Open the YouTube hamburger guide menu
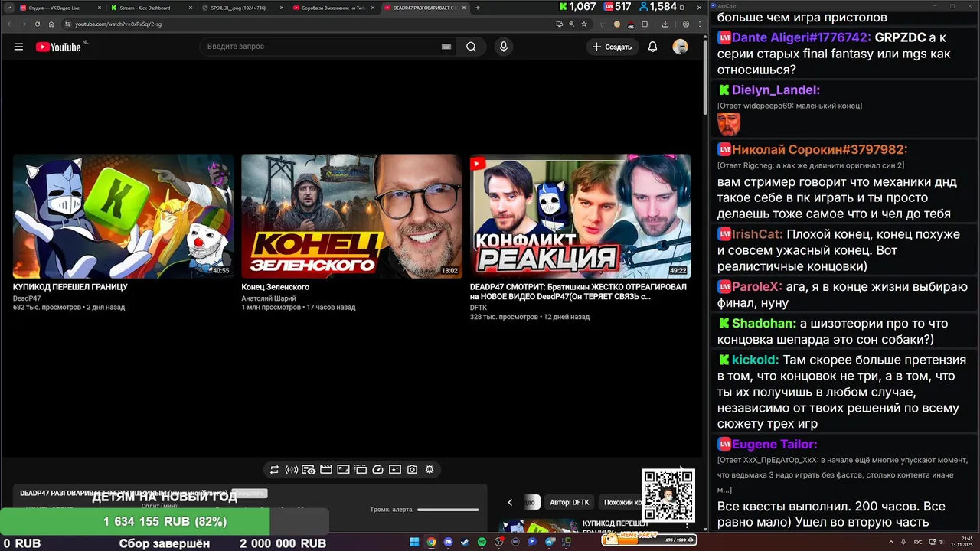Screen dimensions: 980x551 [18, 47]
